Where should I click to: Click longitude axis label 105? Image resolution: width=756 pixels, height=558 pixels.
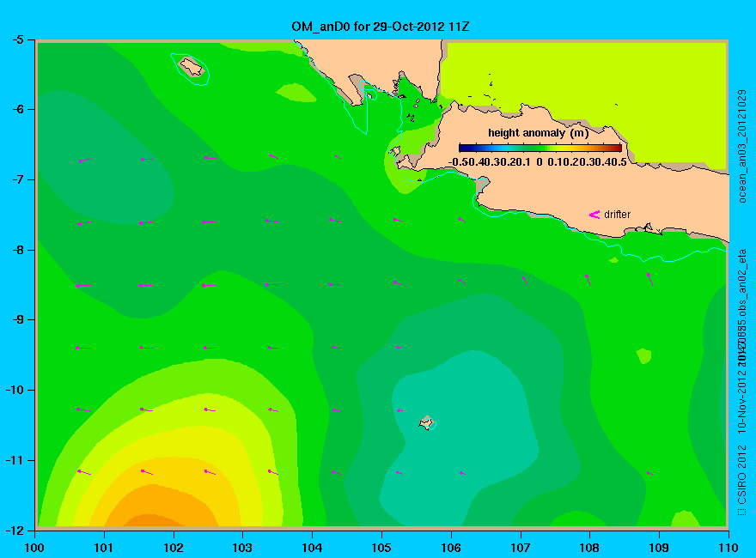[x=381, y=548]
